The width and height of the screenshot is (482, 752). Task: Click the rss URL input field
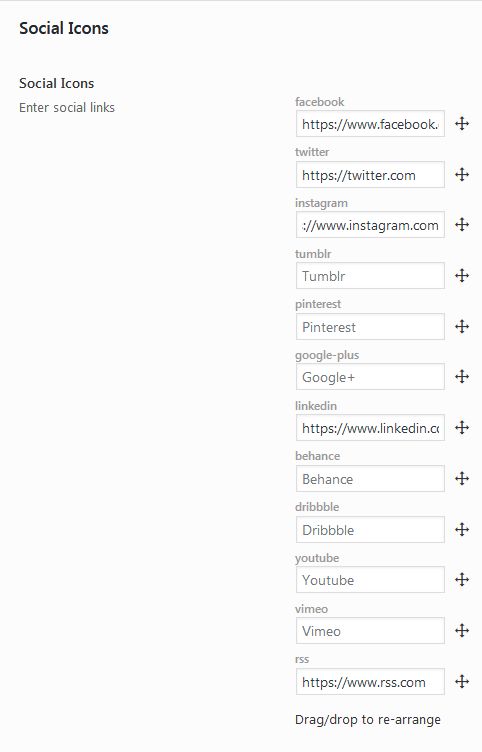(x=370, y=682)
